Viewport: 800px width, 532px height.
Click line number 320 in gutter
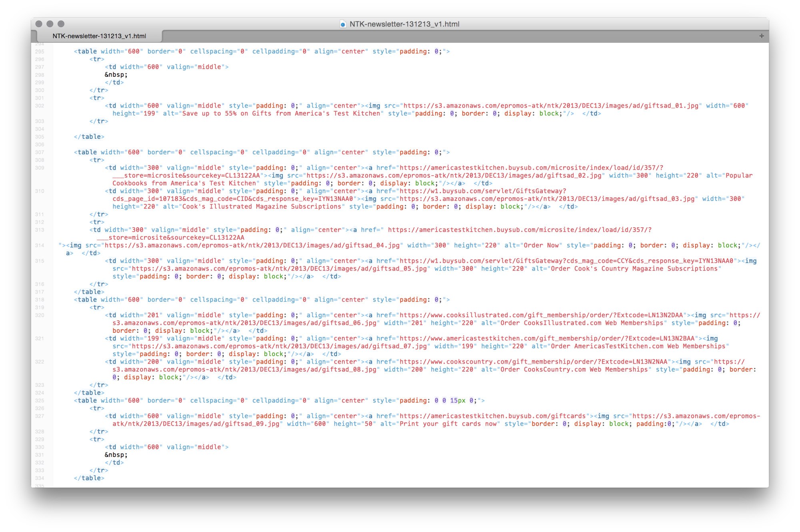tap(40, 315)
